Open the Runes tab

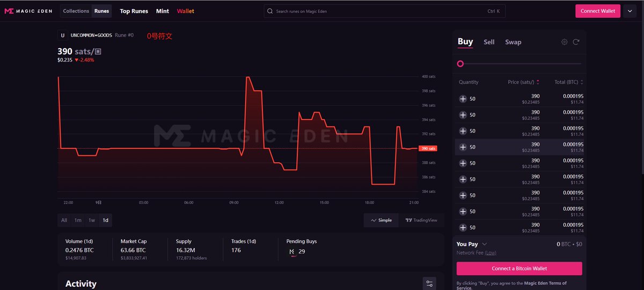[x=101, y=11]
